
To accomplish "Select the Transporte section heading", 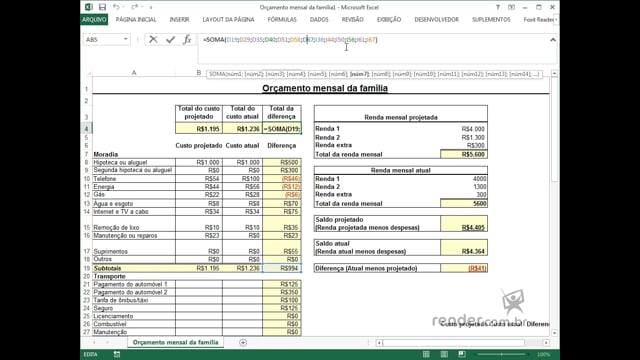I will pyautogui.click(x=109, y=276).
